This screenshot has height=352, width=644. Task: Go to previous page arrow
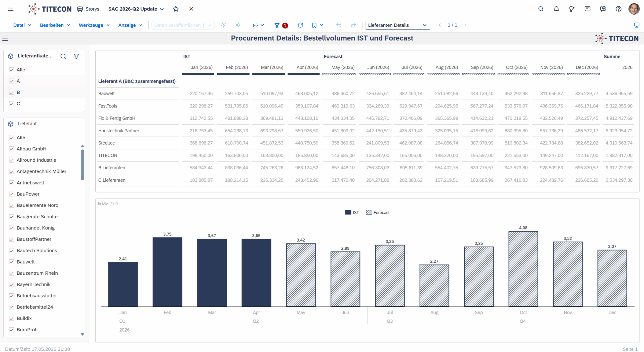click(x=440, y=25)
